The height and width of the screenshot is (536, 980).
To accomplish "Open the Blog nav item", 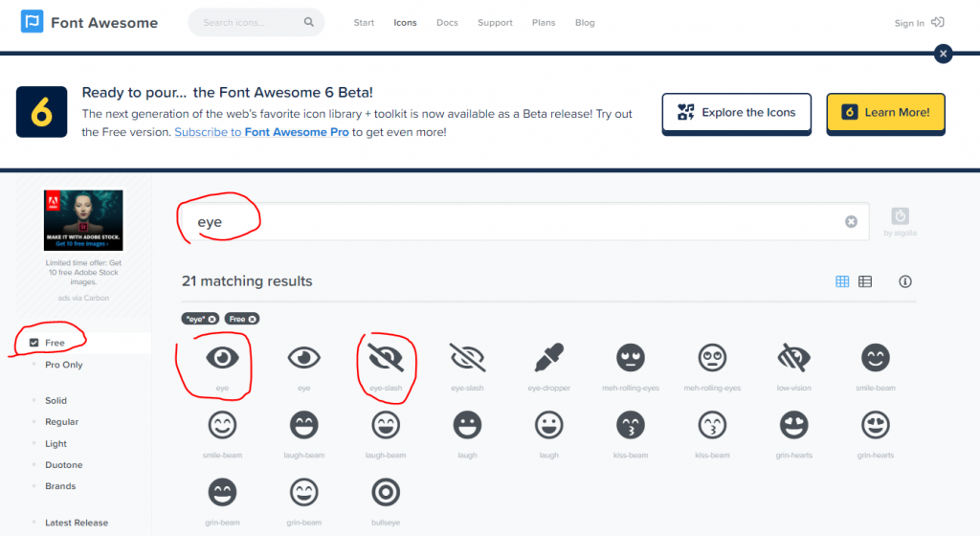I will click(585, 22).
